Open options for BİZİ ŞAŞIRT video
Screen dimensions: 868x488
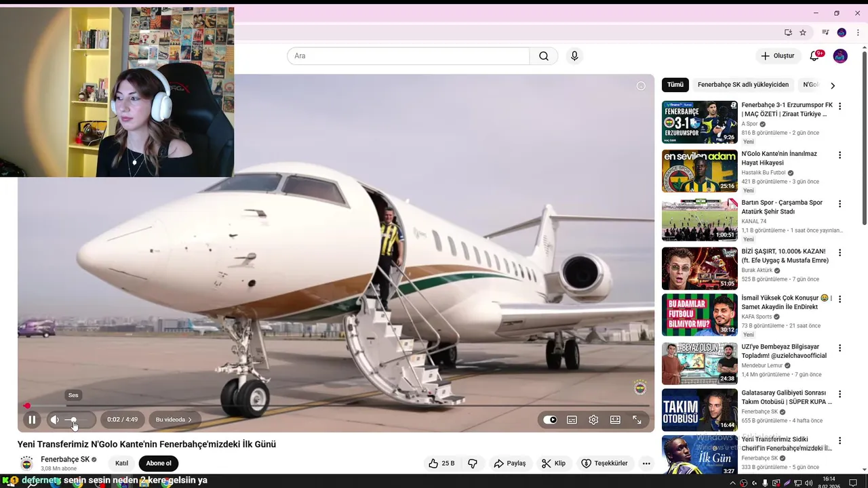pos(840,253)
